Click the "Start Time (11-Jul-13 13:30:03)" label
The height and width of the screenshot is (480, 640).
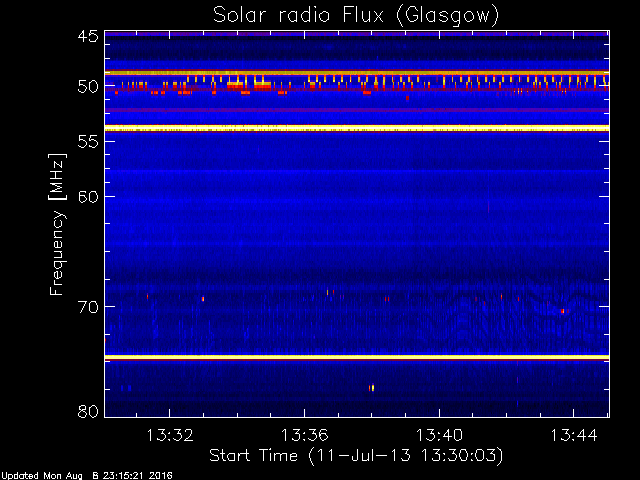[x=356, y=456]
